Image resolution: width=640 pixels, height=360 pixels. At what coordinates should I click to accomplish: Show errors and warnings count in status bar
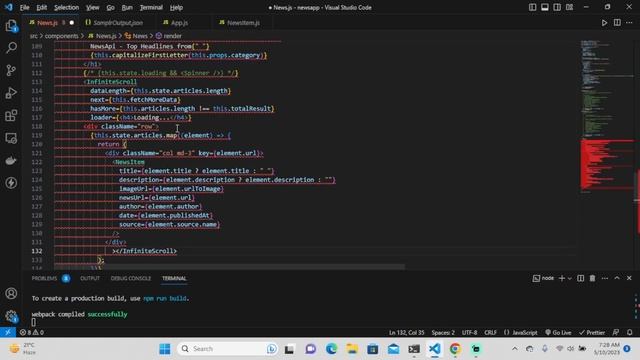click(32, 332)
